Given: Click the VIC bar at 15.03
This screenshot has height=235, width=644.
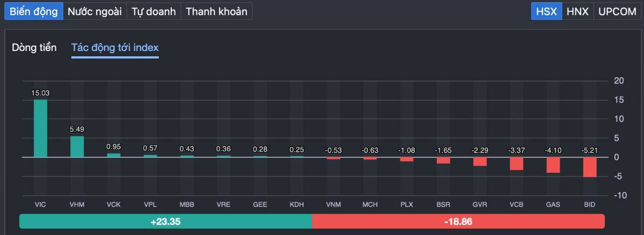Looking at the screenshot, I should (40, 128).
